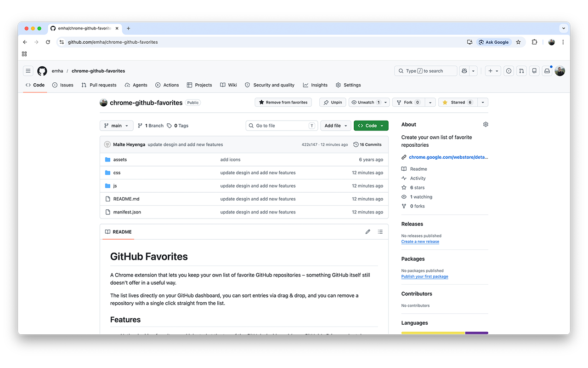Image resolution: width=588 pixels, height=368 pixels.
Task: Click the Chrome profile avatar
Action: click(x=551, y=42)
